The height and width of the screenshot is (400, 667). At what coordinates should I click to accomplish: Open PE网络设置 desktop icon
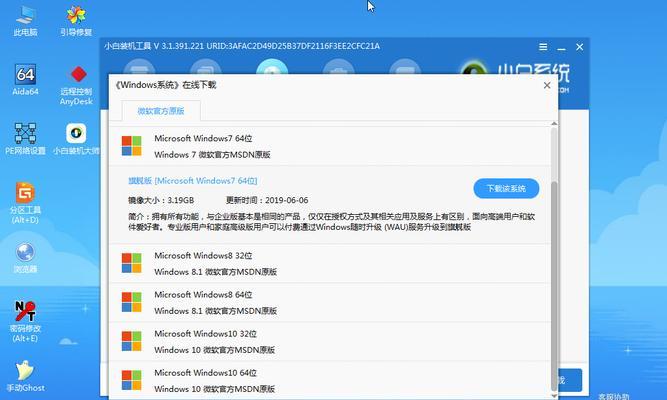[x=25, y=139]
